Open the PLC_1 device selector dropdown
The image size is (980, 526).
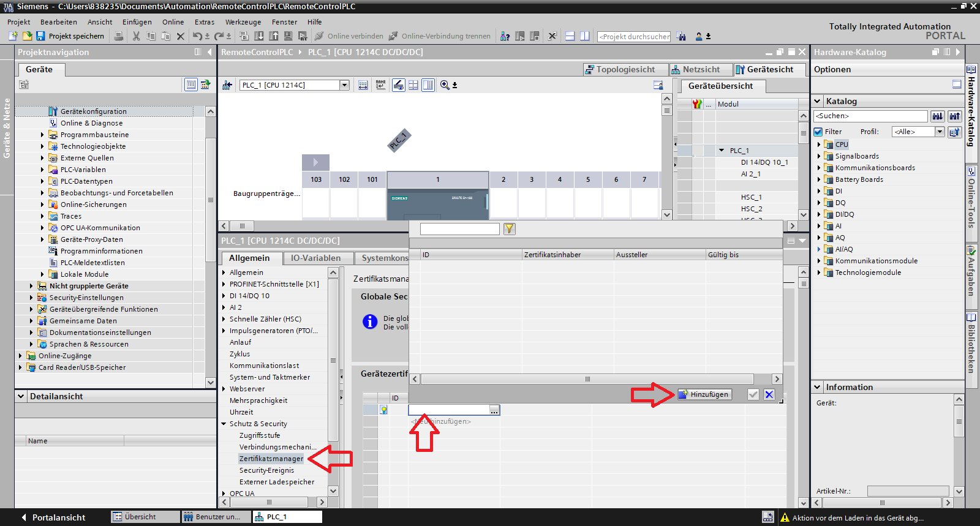point(344,85)
